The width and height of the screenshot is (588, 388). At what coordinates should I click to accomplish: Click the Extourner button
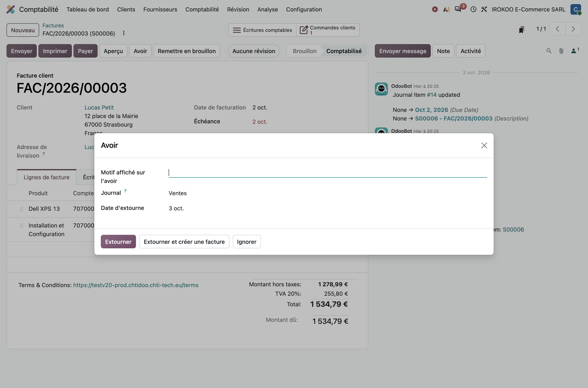point(118,242)
